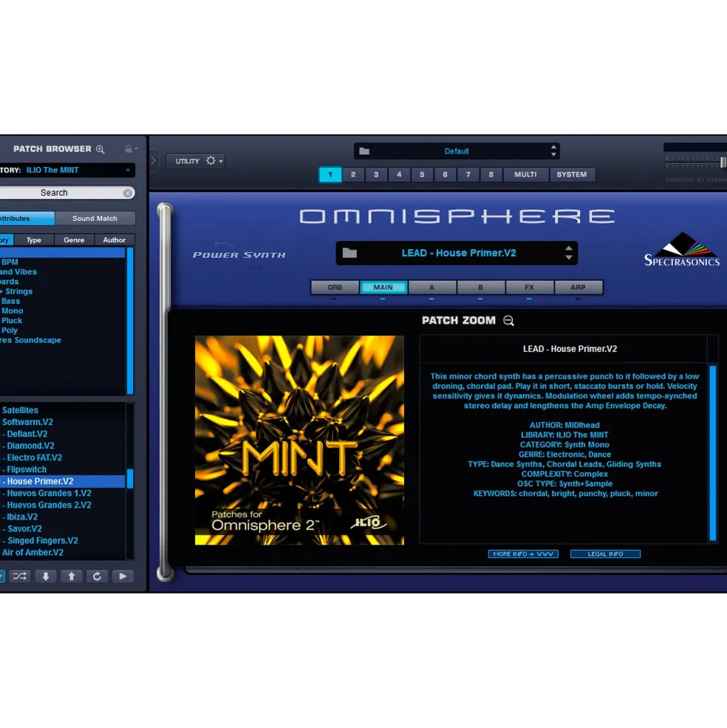Switch to Attributes mode

click(x=27, y=218)
